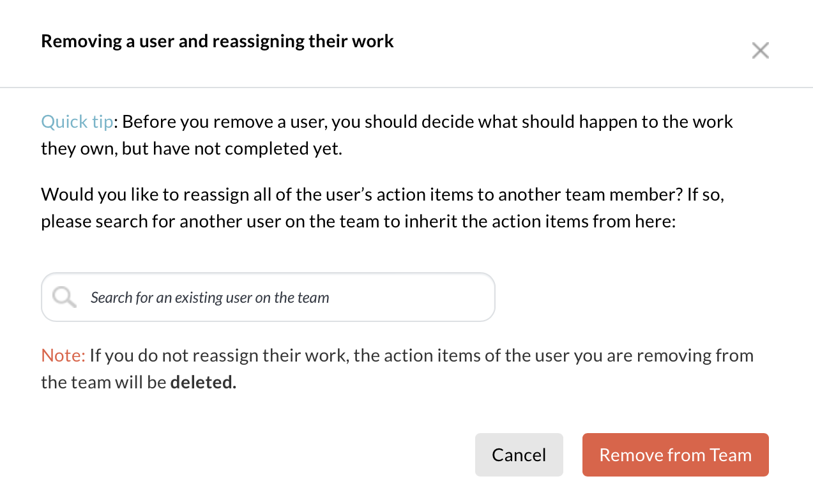Click the bold word deleted
Image resolution: width=813 pixels, height=504 pixels.
203,383
